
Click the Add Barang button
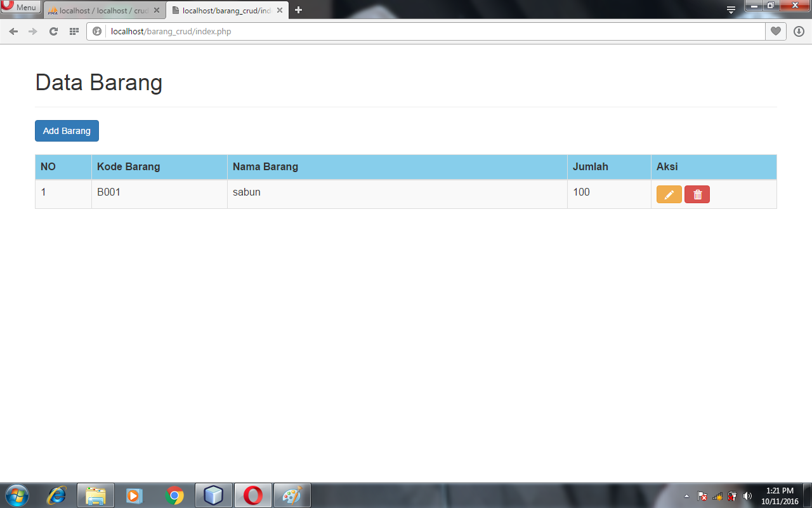click(x=67, y=131)
